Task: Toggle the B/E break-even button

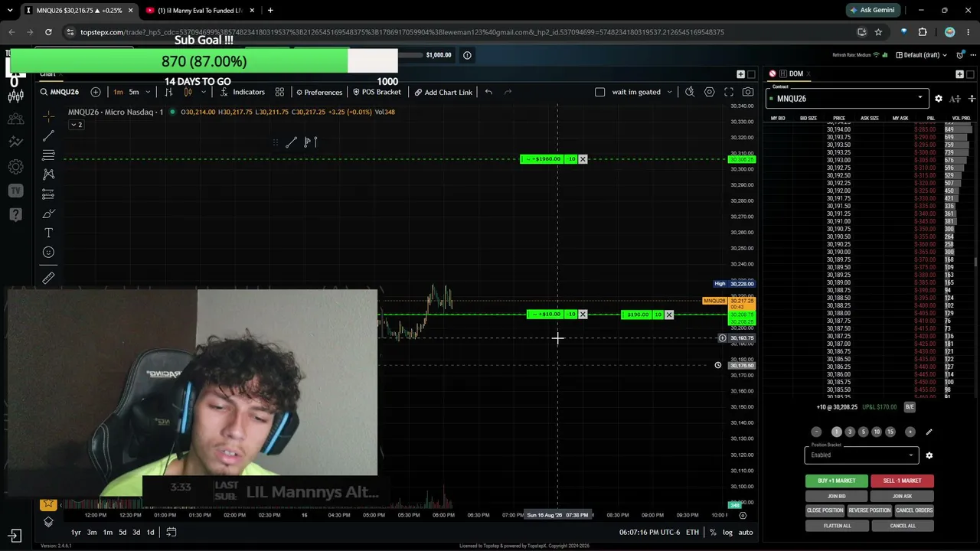Action: pyautogui.click(x=910, y=407)
